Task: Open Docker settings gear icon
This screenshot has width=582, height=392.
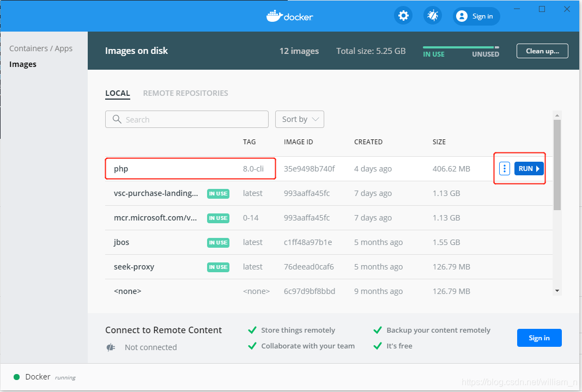Action: [x=403, y=16]
